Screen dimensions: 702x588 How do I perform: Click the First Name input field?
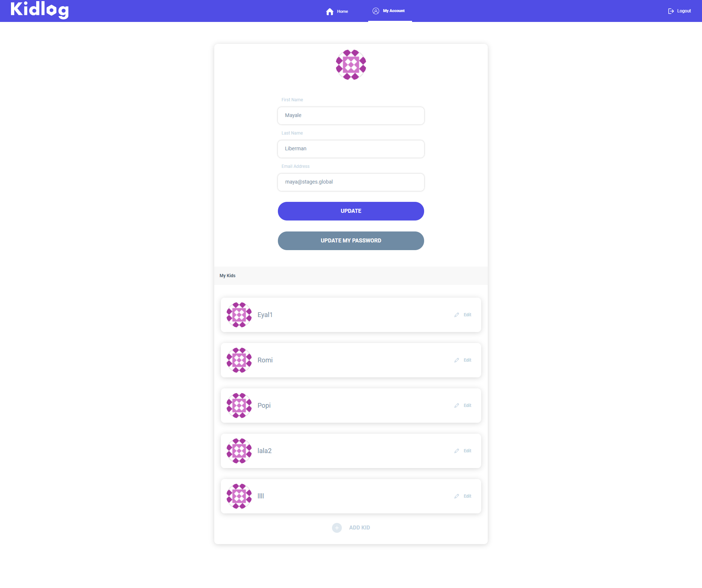pos(351,115)
